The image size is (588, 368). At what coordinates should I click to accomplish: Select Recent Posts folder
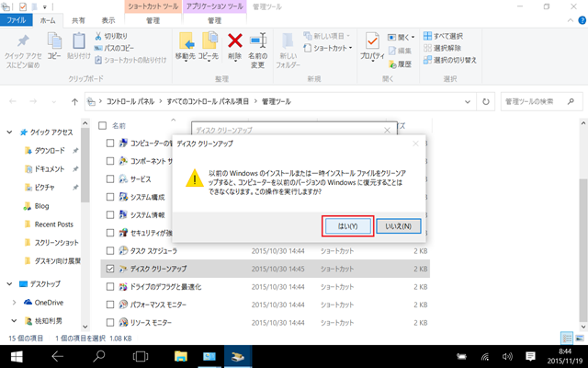click(53, 224)
